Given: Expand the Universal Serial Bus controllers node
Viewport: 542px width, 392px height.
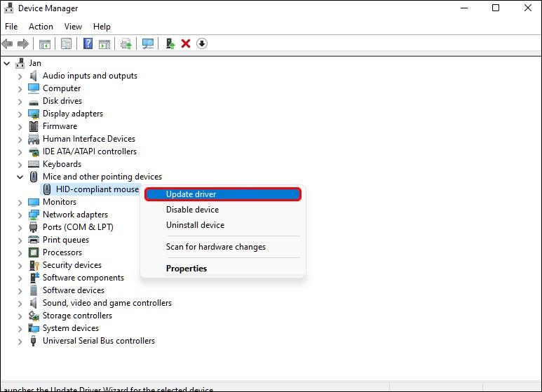Looking at the screenshot, I should tap(20, 341).
